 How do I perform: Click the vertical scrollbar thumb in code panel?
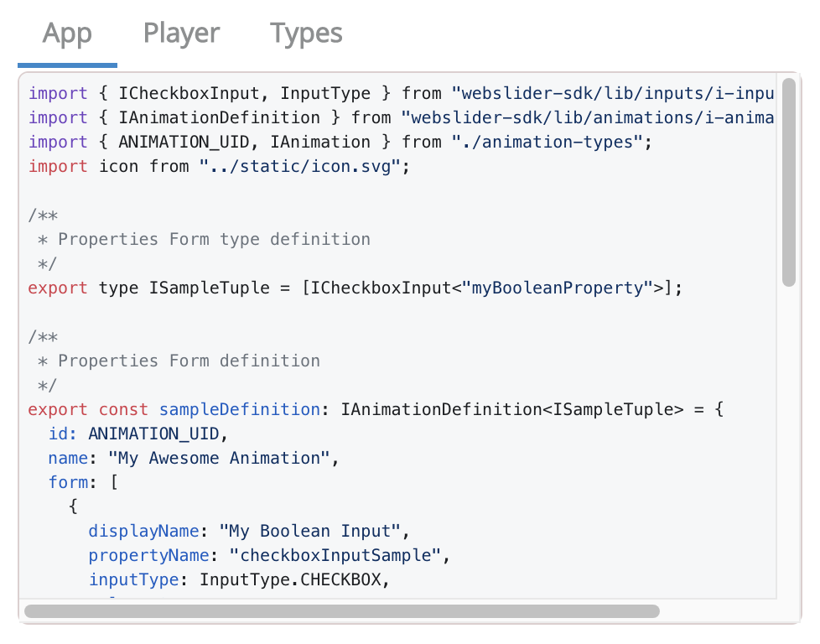(789, 182)
